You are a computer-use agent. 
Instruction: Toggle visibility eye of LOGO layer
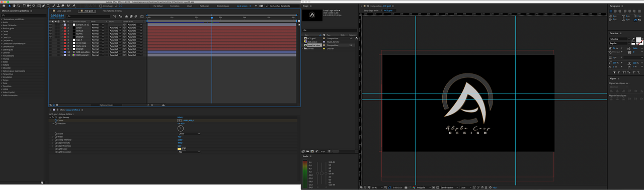50,27
